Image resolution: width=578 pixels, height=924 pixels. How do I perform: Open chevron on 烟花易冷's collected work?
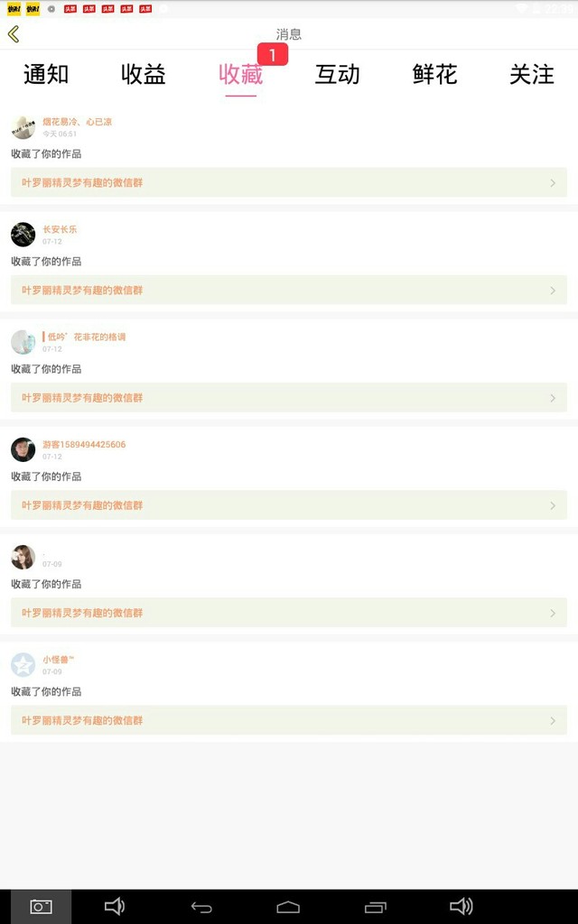click(x=553, y=183)
